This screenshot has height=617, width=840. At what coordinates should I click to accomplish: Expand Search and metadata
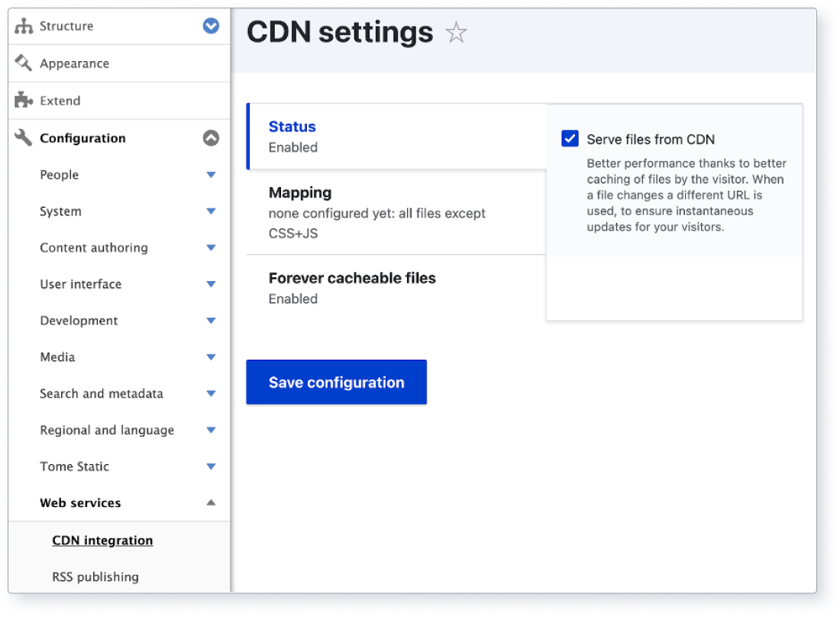point(211,393)
